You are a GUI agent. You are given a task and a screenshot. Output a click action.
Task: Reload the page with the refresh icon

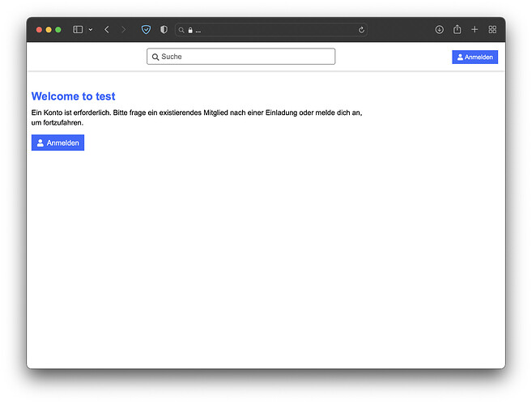361,30
